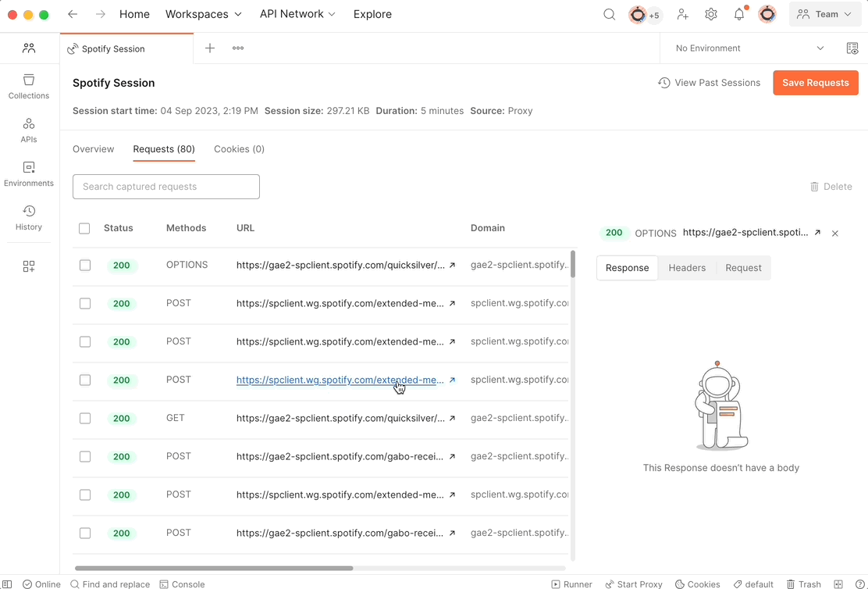Viewport: 868px width, 589px height.
Task: Click the vertical scrollbar of requests list
Action: [573, 264]
